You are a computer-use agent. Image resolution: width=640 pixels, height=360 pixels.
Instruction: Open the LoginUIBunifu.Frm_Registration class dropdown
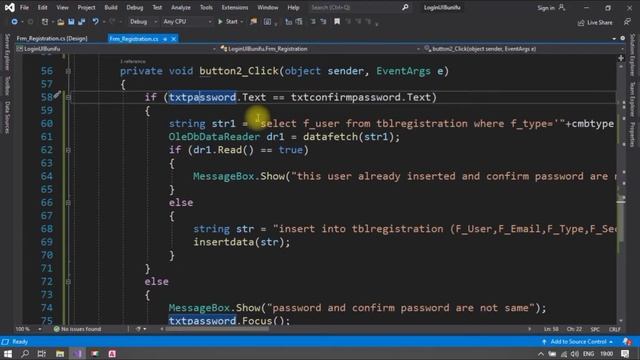(x=320, y=49)
